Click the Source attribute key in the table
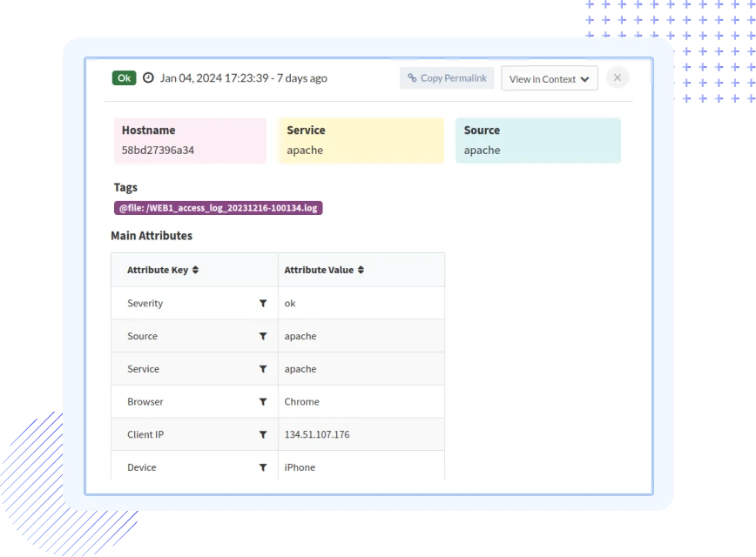This screenshot has width=756, height=557. (142, 336)
